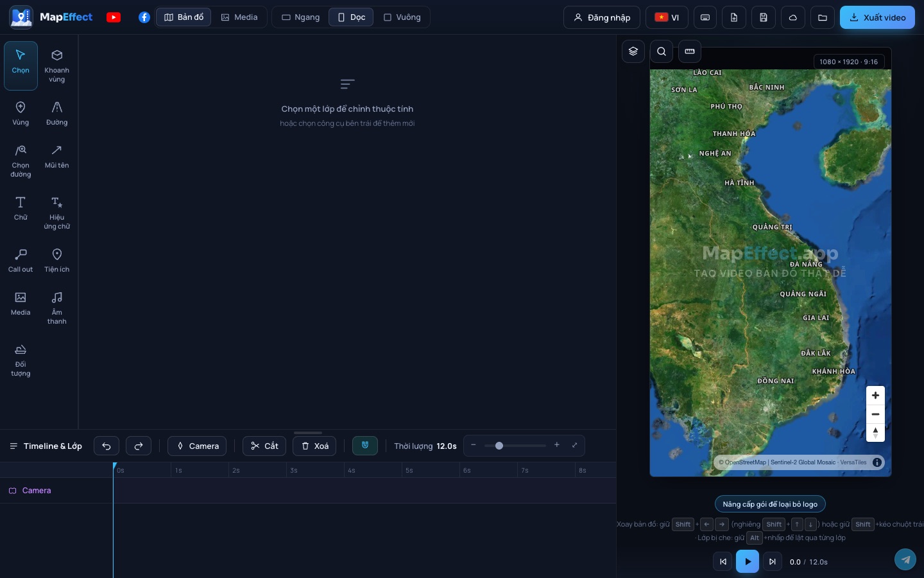Open map attribution info icon
This screenshot has width=924, height=578.
[x=877, y=462]
